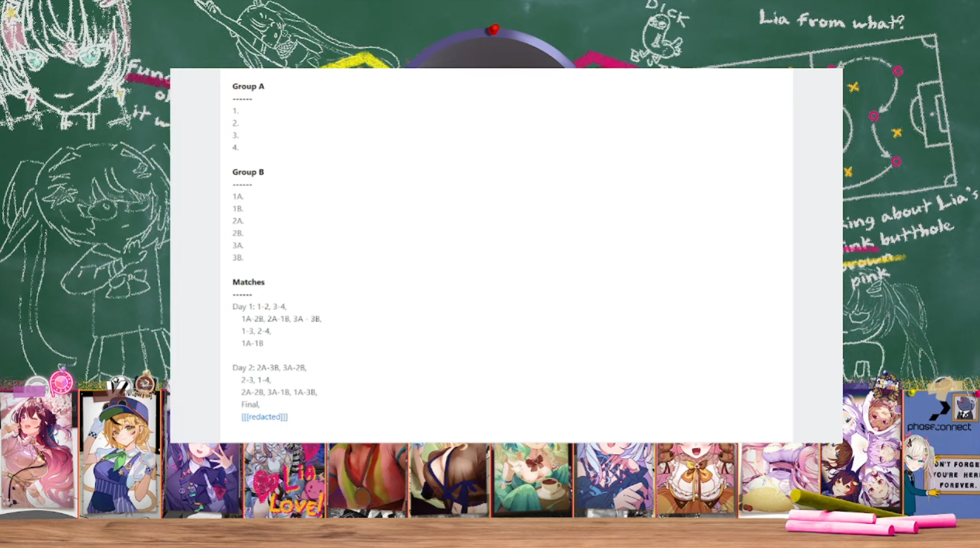This screenshot has width=980, height=548.
Task: Select the card with the yellow bow dress
Action: pyautogui.click(x=697, y=479)
